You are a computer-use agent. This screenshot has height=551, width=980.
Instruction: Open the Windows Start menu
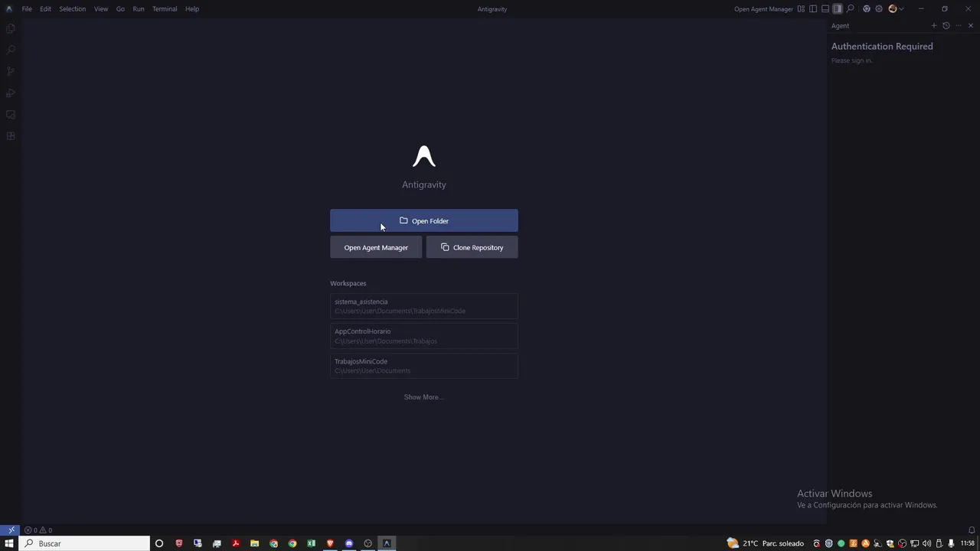click(10, 543)
